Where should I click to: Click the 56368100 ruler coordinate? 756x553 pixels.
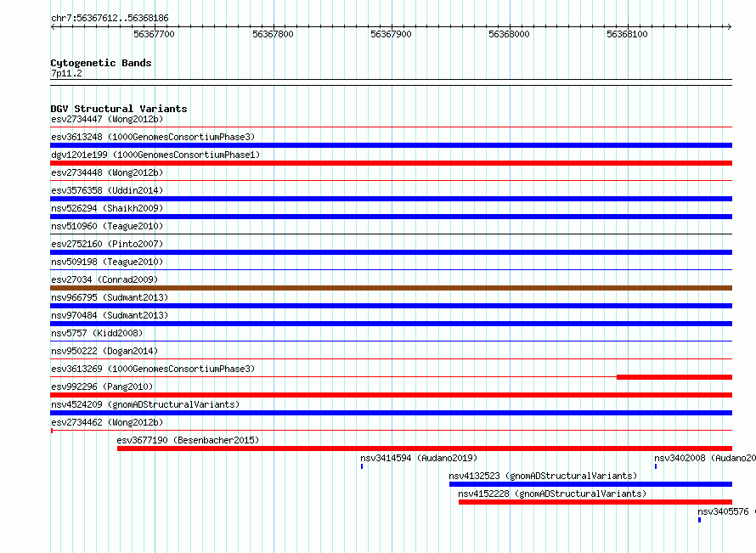pos(627,34)
